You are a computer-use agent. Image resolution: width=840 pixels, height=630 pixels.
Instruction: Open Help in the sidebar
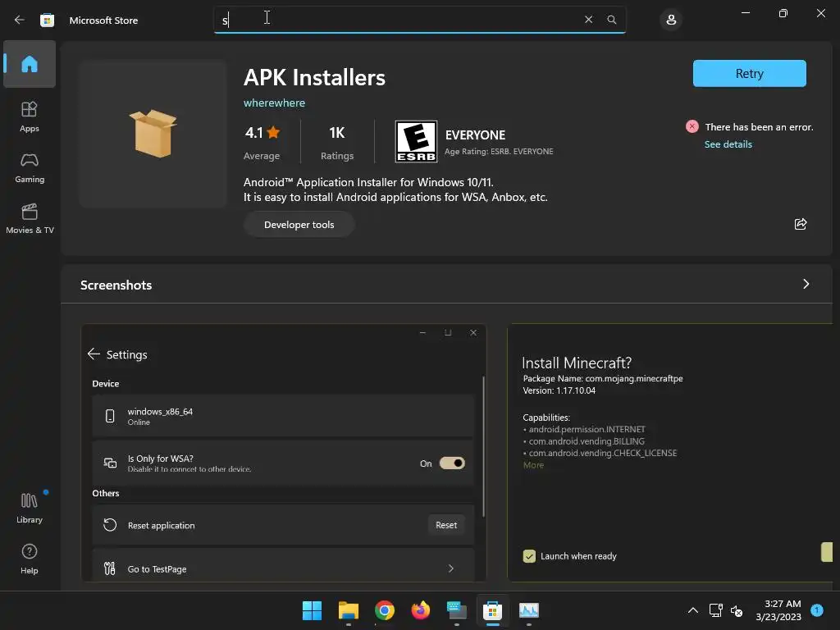(30, 559)
